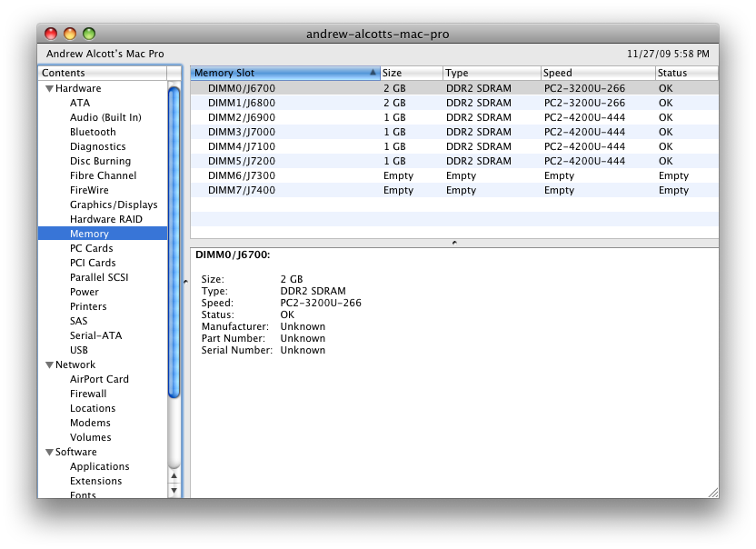The height and width of the screenshot is (549, 756).
Task: Open Volumes network info
Action: (91, 437)
